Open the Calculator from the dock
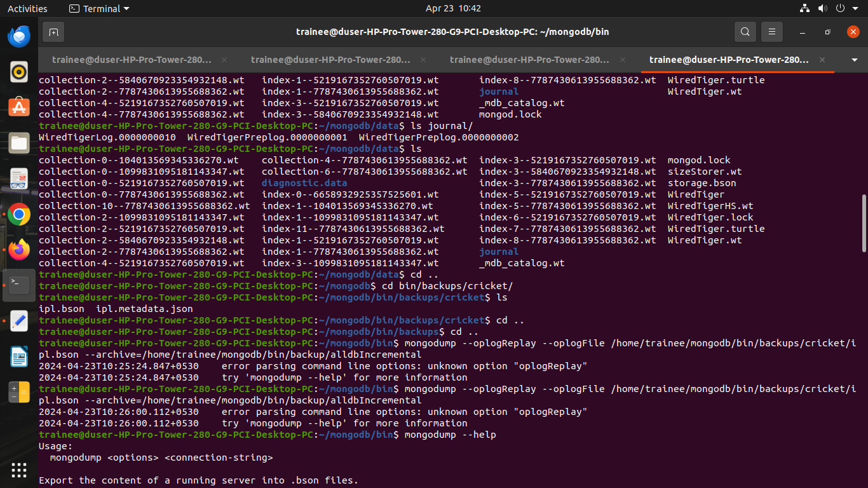 pos(19,393)
